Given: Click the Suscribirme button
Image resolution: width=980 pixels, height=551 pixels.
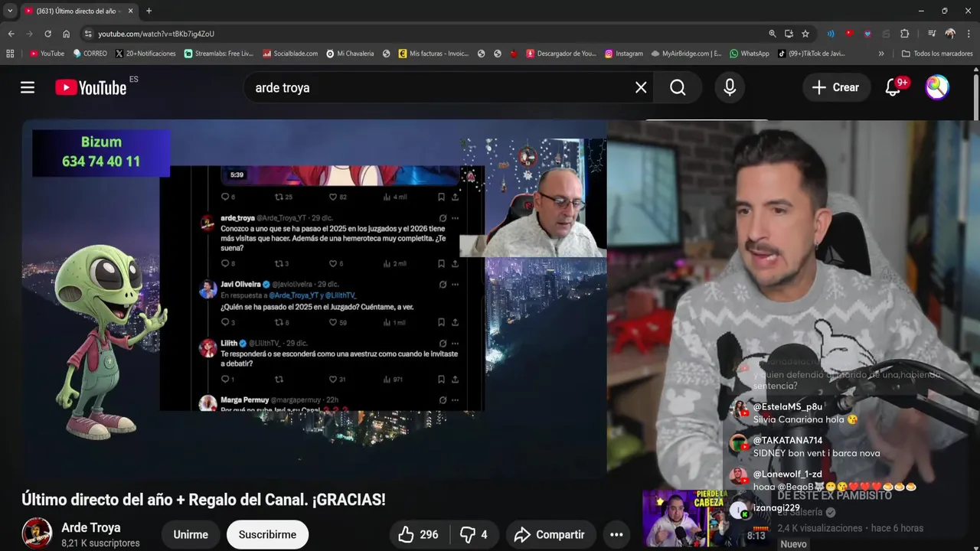Looking at the screenshot, I should (x=267, y=534).
